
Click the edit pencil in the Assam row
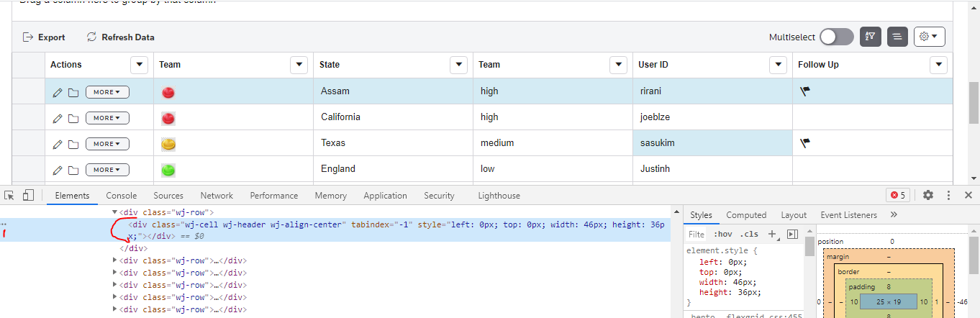click(58, 92)
